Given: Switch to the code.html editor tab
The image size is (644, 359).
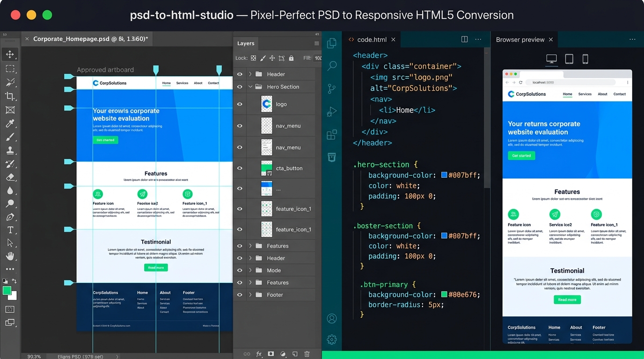Looking at the screenshot, I should [372, 40].
